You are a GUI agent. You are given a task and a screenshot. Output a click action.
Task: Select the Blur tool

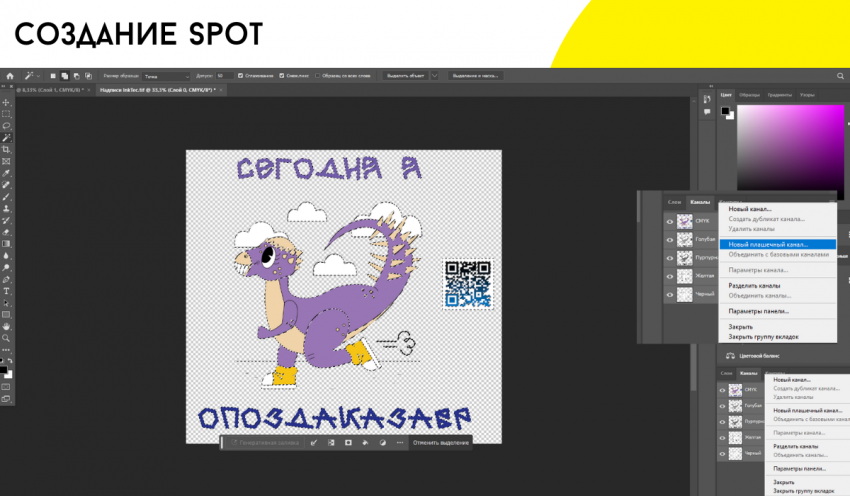[x=6, y=255]
